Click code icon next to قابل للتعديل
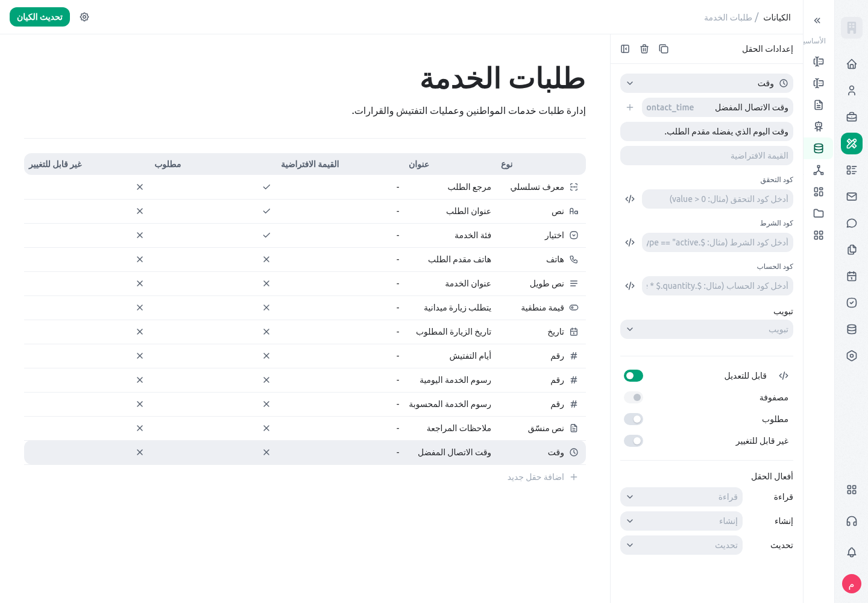Viewport: 868px width, 603px height. click(x=784, y=376)
